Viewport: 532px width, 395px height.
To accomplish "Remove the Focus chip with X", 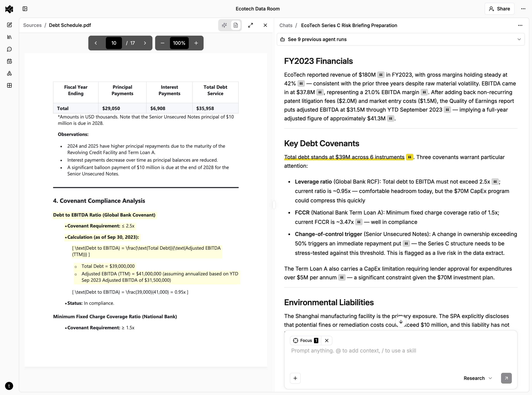I will coord(327,341).
